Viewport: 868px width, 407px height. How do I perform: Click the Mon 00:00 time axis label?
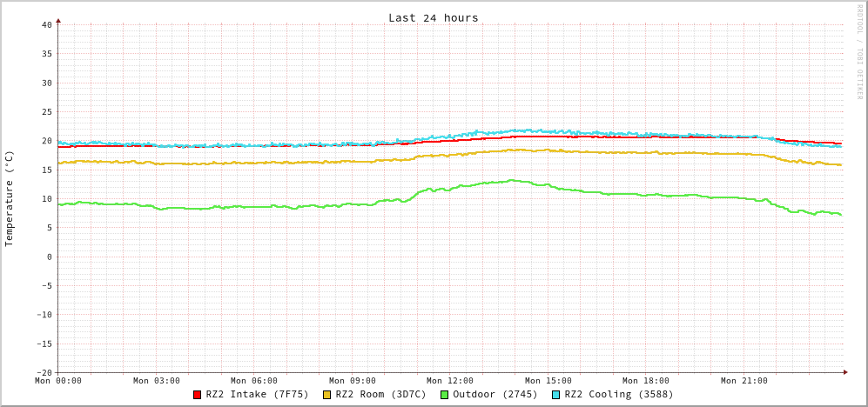(58, 381)
